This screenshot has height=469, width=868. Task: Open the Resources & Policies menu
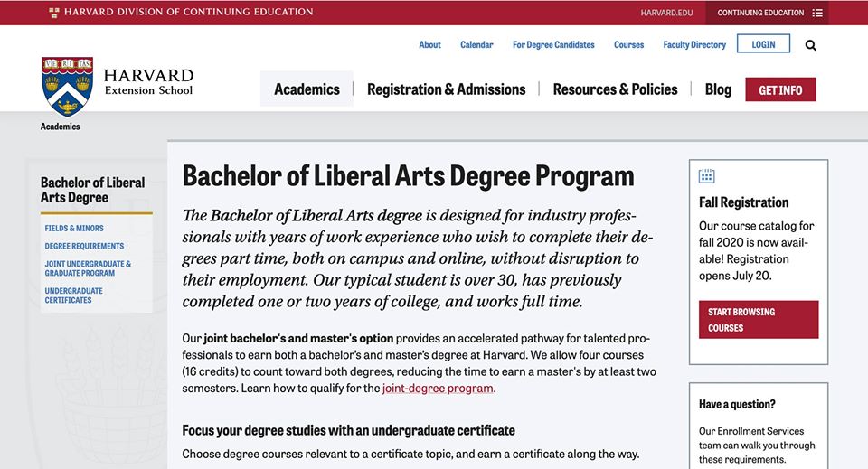pyautogui.click(x=615, y=89)
